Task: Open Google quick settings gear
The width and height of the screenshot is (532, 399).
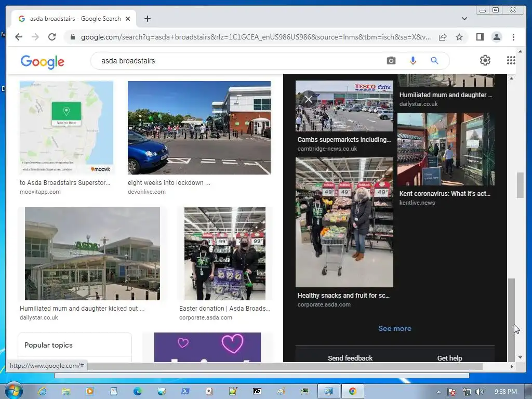Action: coord(485,60)
